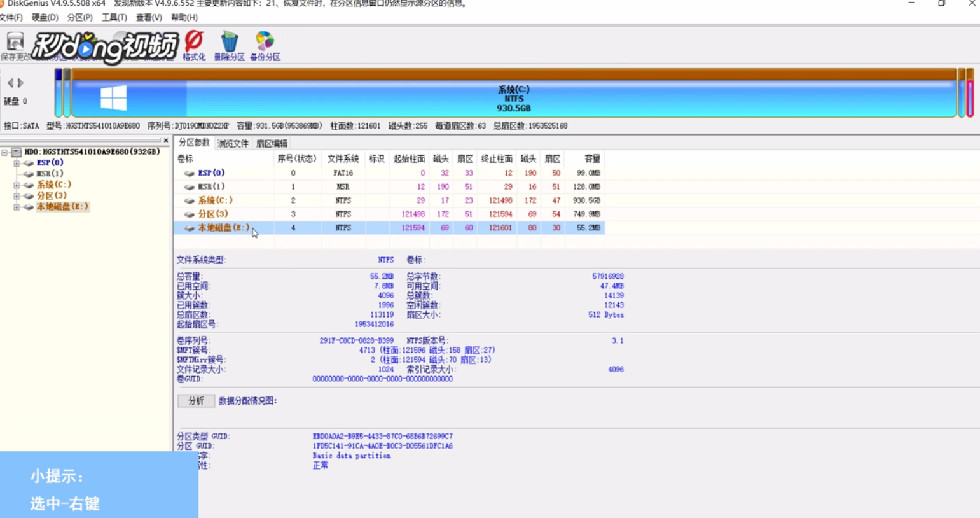Screen dimensions: 980x518
Task: Select 本地磁盘(E:) in the disk tree
Action: (62, 207)
